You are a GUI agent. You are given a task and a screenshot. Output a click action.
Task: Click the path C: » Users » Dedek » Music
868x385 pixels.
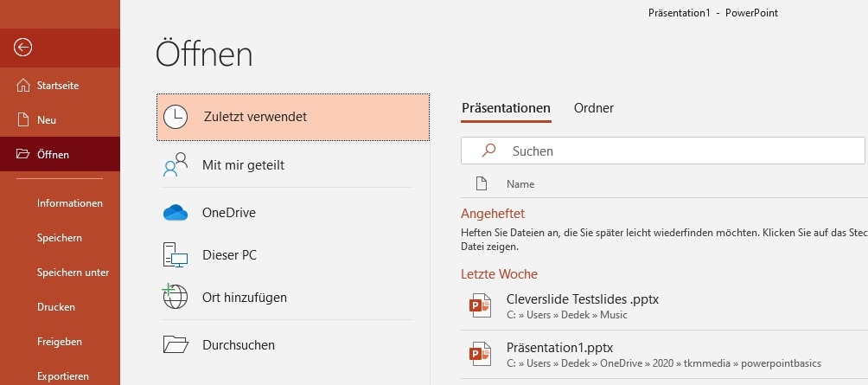point(567,315)
